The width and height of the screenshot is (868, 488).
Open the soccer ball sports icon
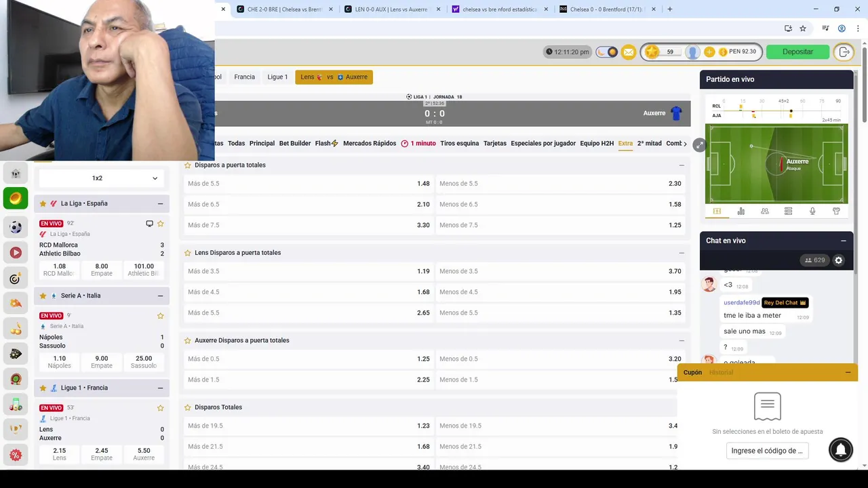[x=16, y=227]
